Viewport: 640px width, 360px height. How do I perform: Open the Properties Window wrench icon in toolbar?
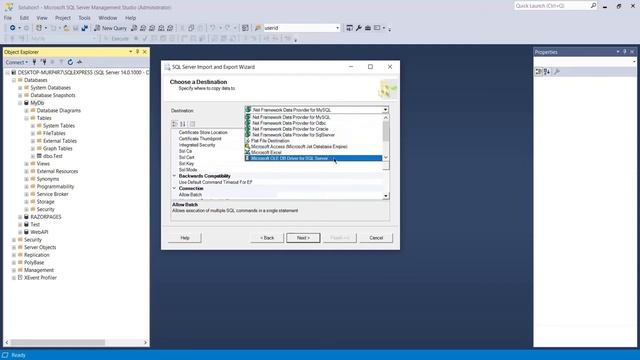pos(358,28)
